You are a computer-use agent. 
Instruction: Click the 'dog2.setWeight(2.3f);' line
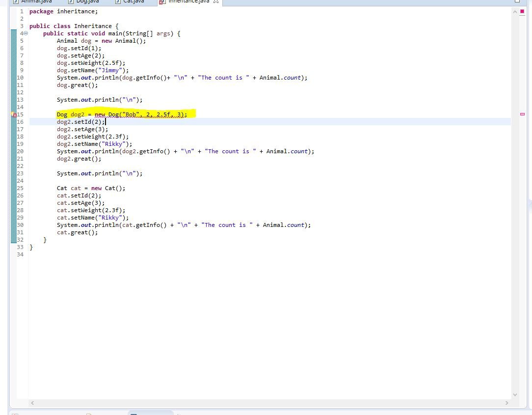93,137
